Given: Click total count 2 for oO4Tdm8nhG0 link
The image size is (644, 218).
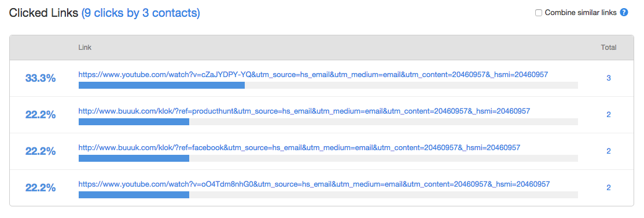Looking at the screenshot, I should pos(609,188).
